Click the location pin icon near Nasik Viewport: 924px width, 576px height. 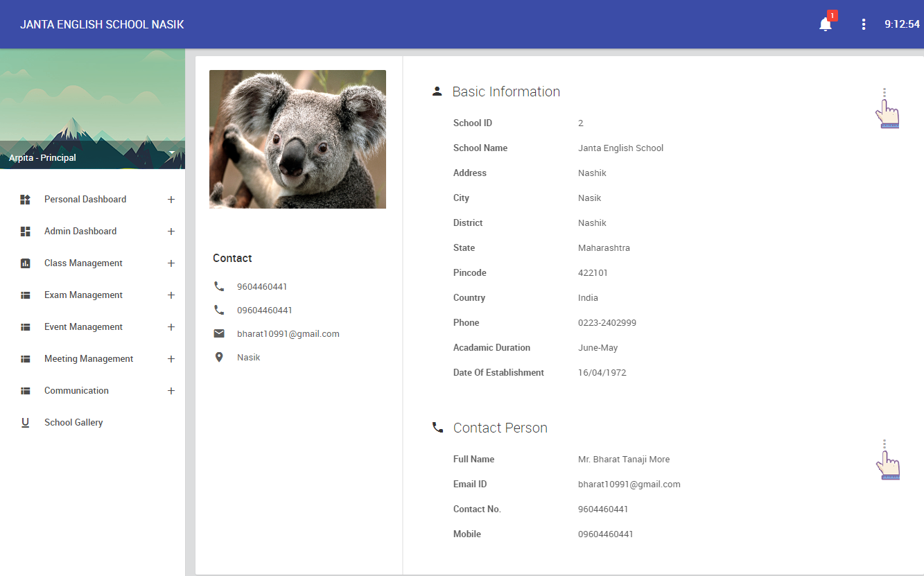click(x=219, y=357)
